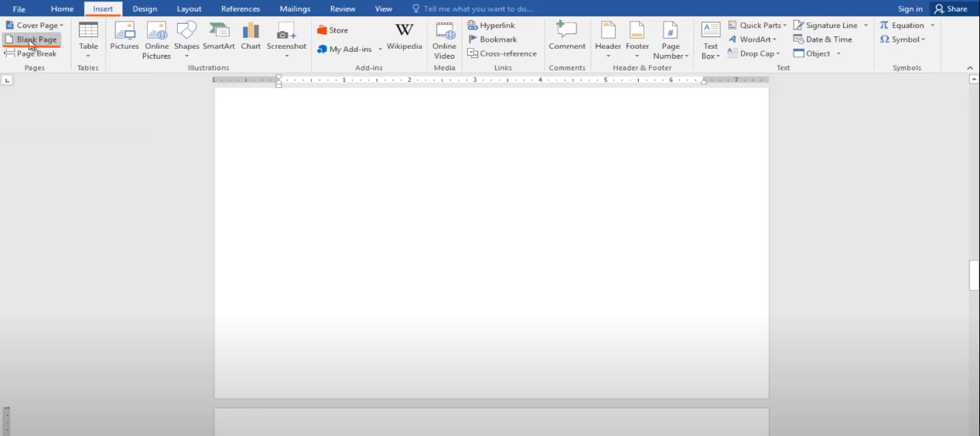Insert an Object
The height and width of the screenshot is (436, 980).
pyautogui.click(x=812, y=53)
